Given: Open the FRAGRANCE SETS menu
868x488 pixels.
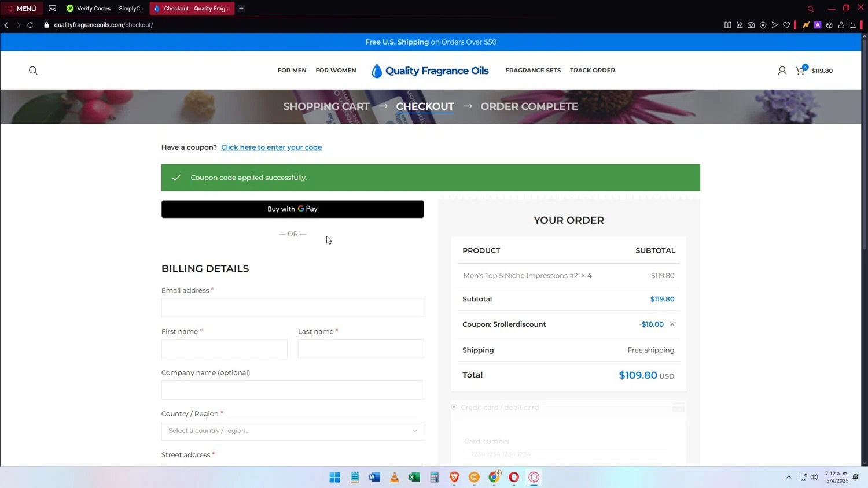Looking at the screenshot, I should tap(533, 71).
